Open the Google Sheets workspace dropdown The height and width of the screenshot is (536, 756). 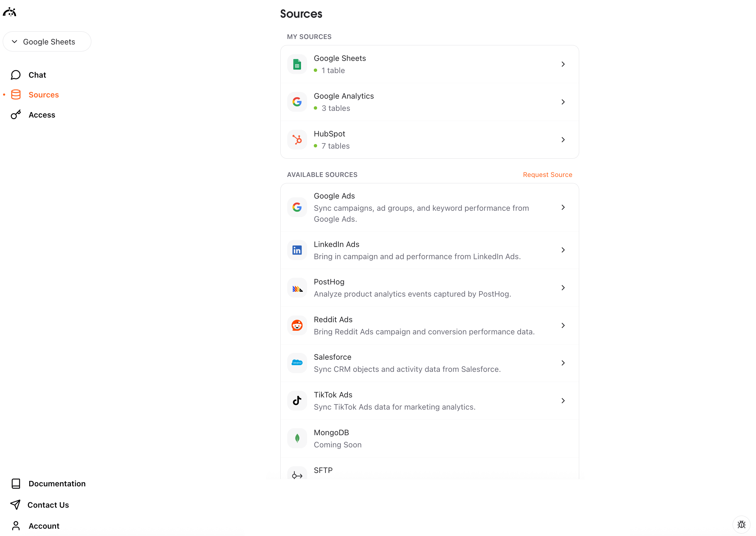[47, 41]
